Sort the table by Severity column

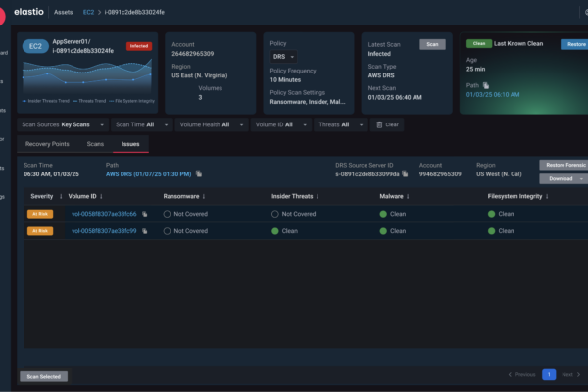[56, 196]
